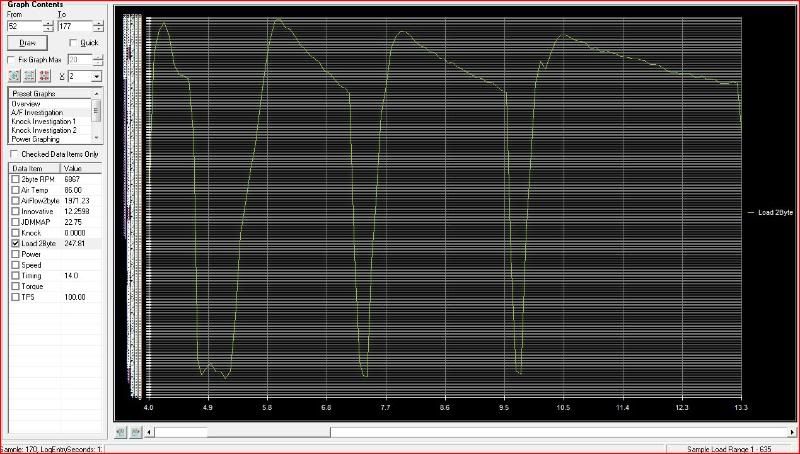Select Knock Investigation 1 preset
This screenshot has width=800, height=454.
[x=43, y=121]
